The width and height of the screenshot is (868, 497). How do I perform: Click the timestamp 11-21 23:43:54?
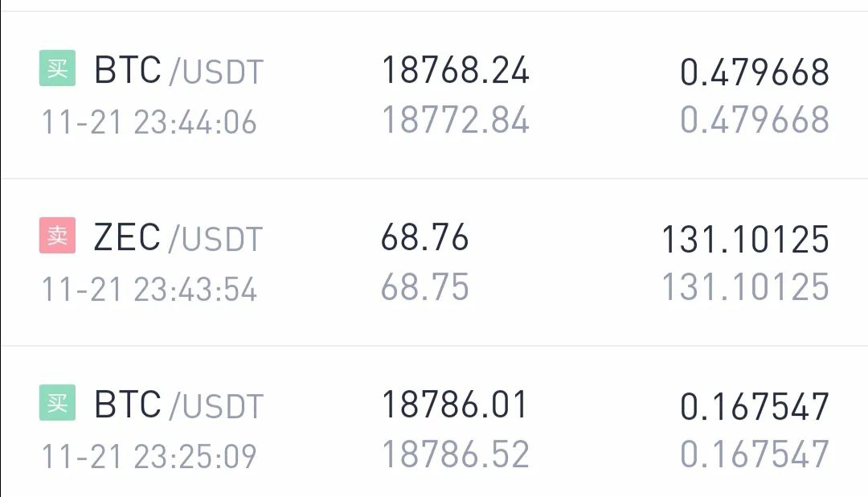[x=149, y=290]
